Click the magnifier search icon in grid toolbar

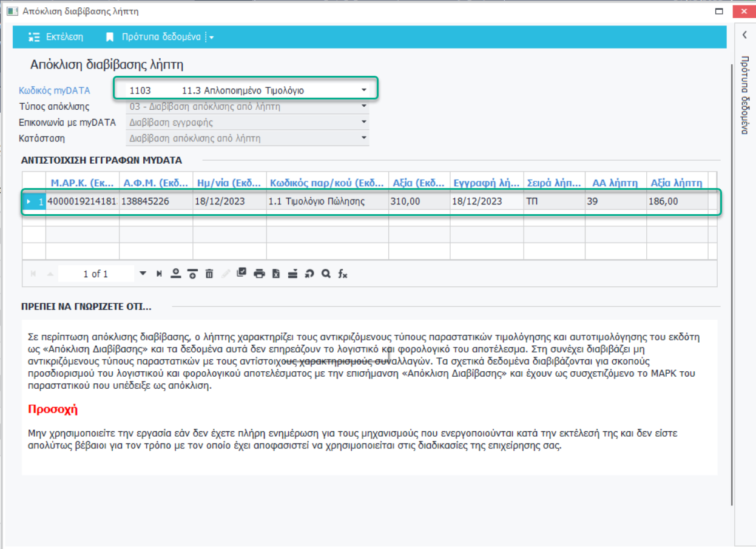pyautogui.click(x=326, y=274)
